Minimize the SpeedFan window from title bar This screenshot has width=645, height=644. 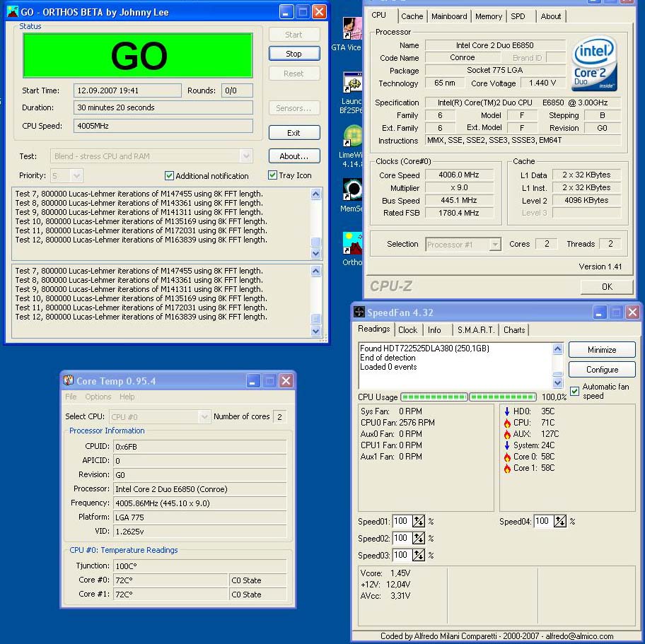(599, 312)
